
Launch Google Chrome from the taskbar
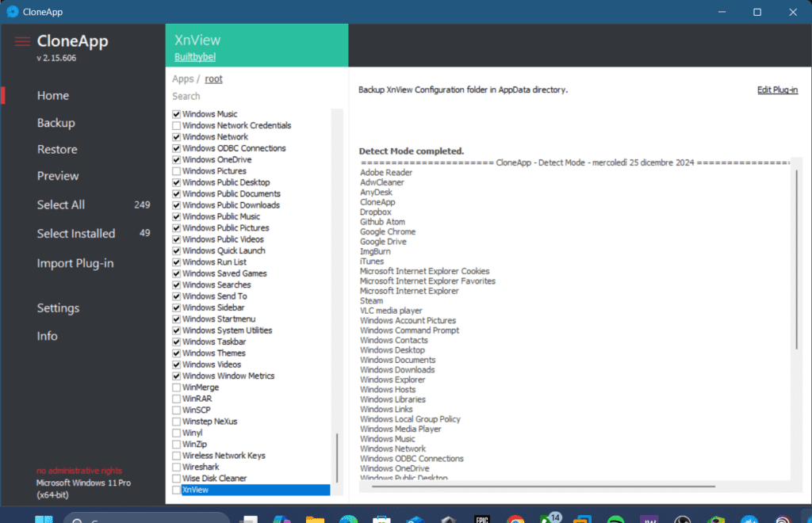[515, 520]
